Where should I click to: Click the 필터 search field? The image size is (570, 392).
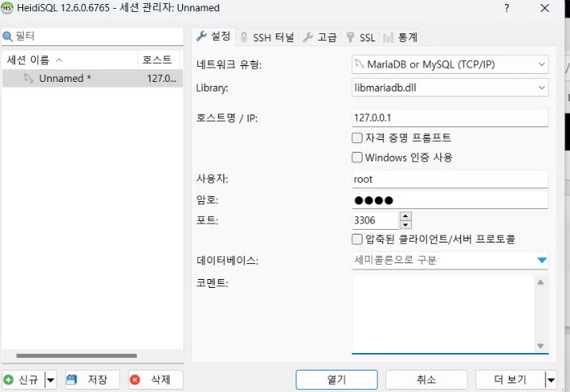pos(92,37)
